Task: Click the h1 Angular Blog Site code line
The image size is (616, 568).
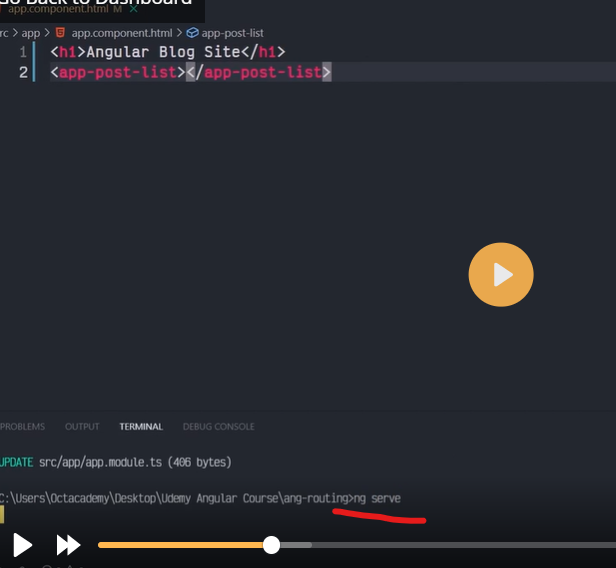Action: [x=168, y=51]
